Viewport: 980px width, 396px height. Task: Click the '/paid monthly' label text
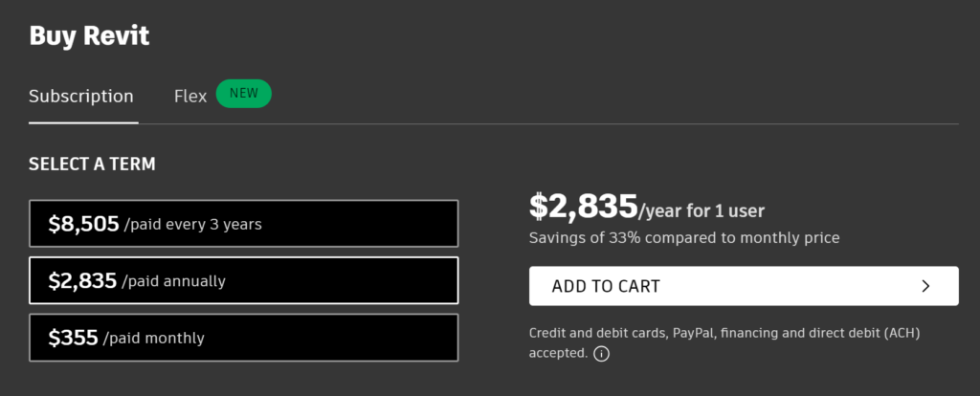pos(154,339)
